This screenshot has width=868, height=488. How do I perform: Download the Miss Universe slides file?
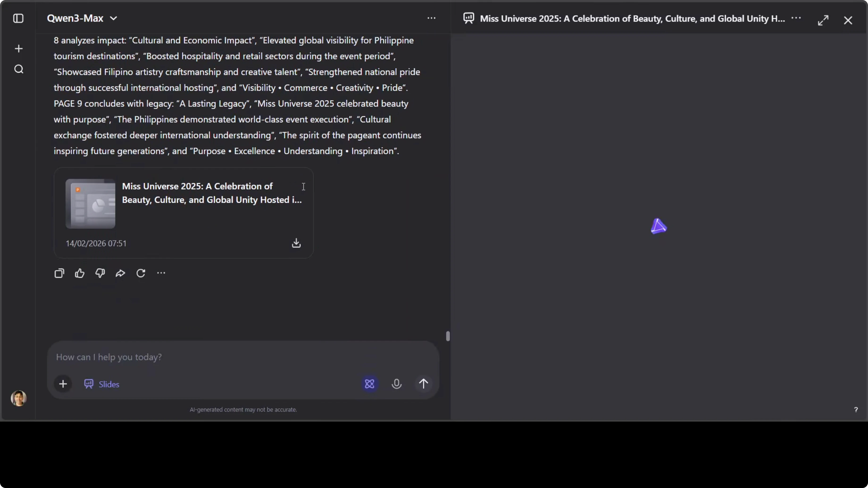tap(296, 243)
